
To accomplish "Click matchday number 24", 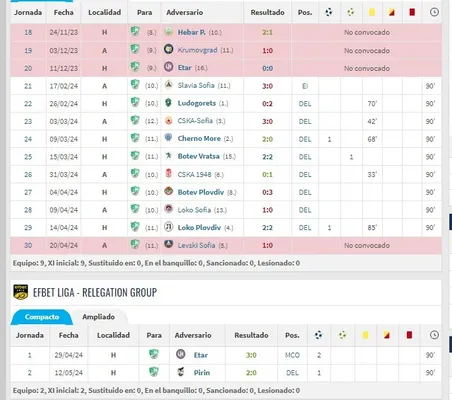I will point(28,139).
